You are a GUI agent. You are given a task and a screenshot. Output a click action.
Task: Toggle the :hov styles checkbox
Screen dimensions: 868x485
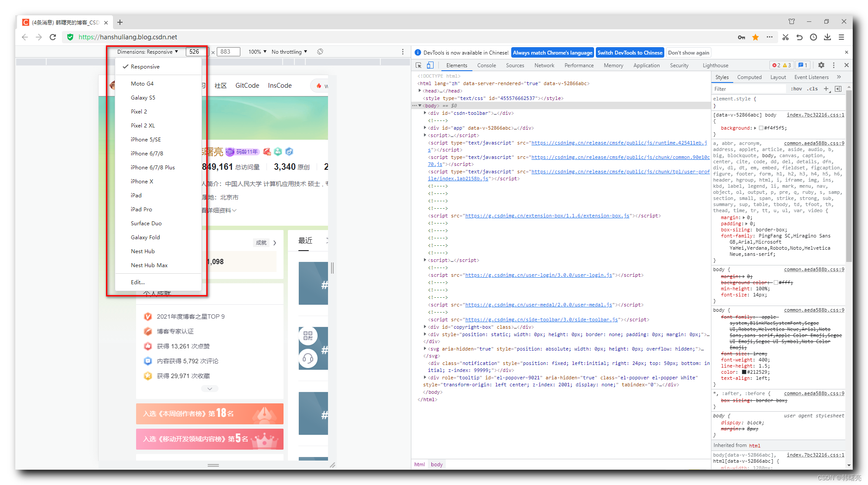click(799, 88)
